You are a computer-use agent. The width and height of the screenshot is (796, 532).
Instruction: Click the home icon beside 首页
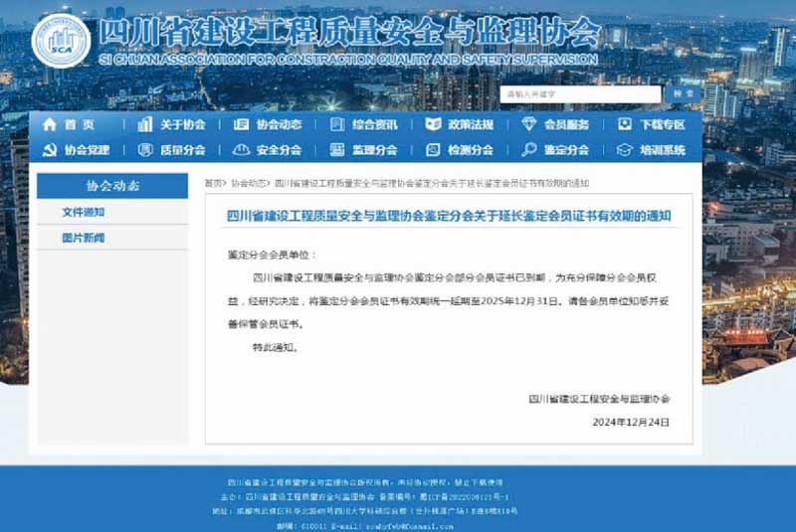[49, 125]
